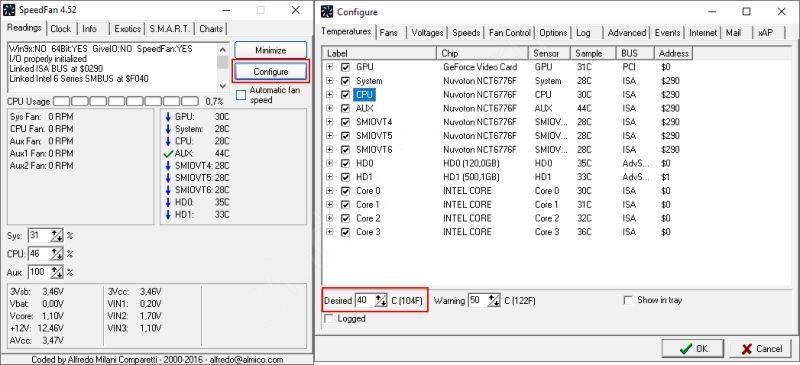Image resolution: width=800 pixels, height=365 pixels.
Task: Uncheck the System temperature checkbox
Action: click(x=345, y=81)
